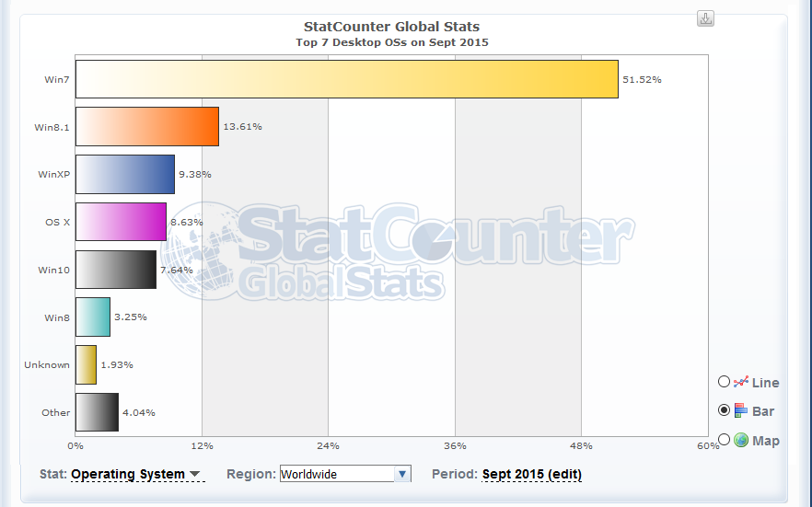The width and height of the screenshot is (812, 507).
Task: Click the Line chart icon
Action: 741,382
